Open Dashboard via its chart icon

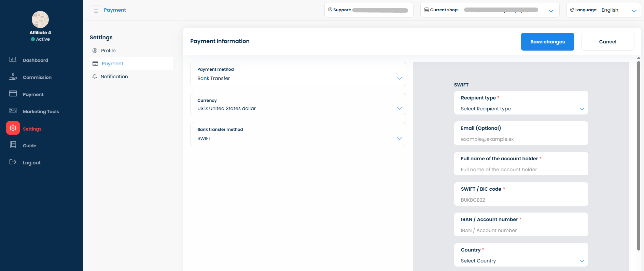(x=13, y=59)
